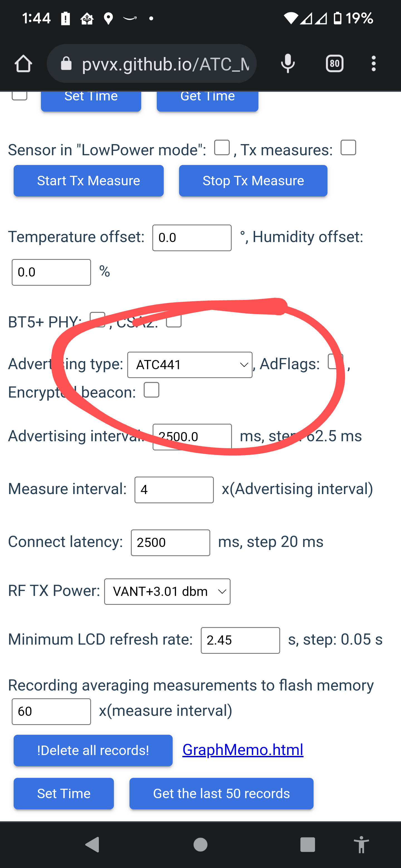Open the Advertising type dropdown showing ATC441
Screen dimensions: 401x868
click(190, 364)
